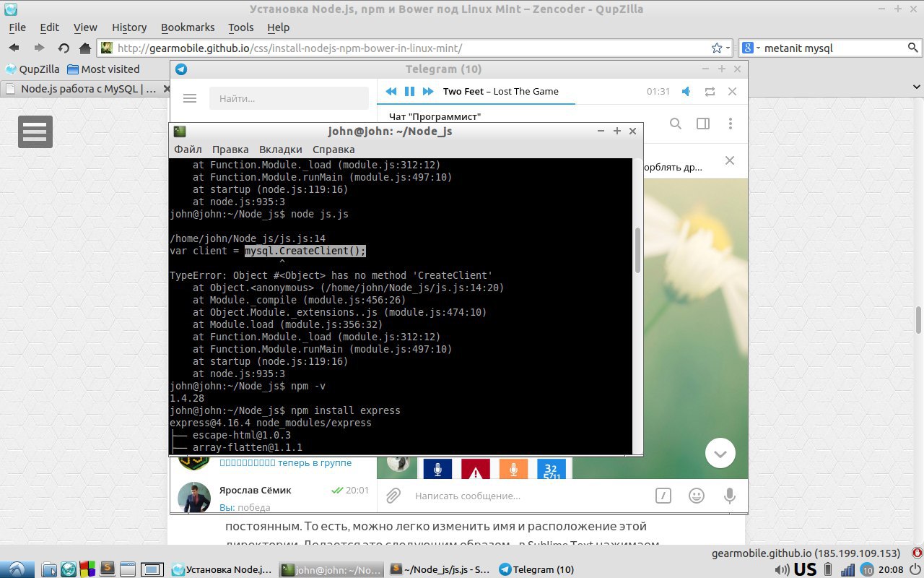Open QupZilla History menu
This screenshot has height=578, width=924.
pyautogui.click(x=129, y=27)
